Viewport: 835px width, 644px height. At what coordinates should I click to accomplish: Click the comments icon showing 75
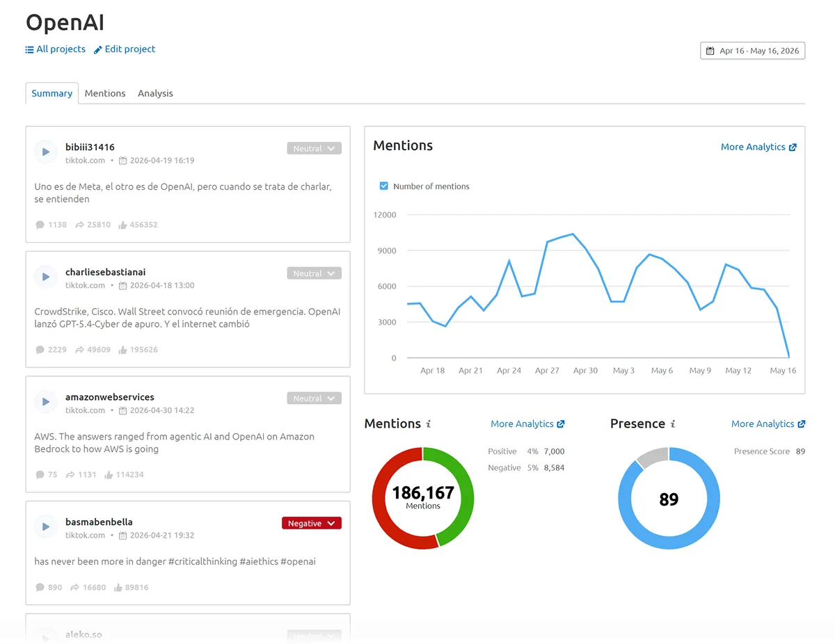click(40, 475)
